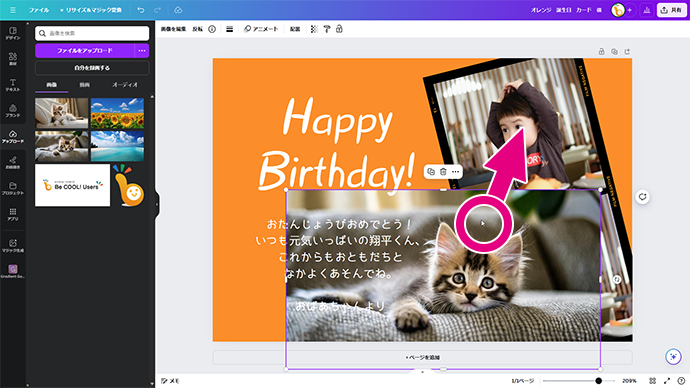
Task: Click the refresh icon right of canvas
Action: pos(642,197)
